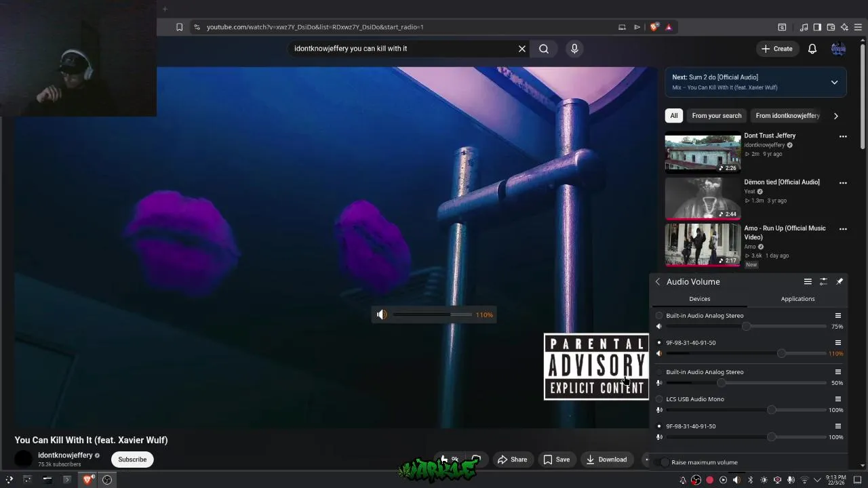Viewport: 868px width, 488px height.
Task: Select 9F-98-31-40-91-50 output device radio
Action: 659,343
